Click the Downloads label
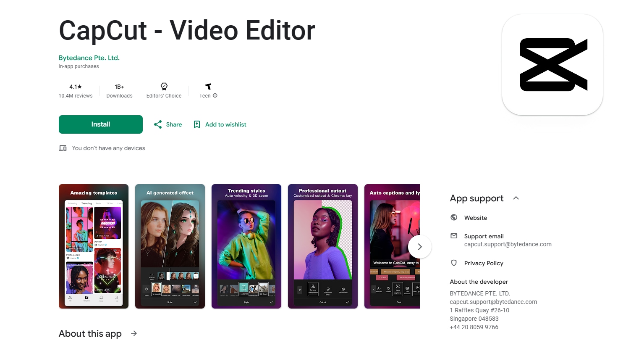This screenshot has width=644, height=343. 120,96
